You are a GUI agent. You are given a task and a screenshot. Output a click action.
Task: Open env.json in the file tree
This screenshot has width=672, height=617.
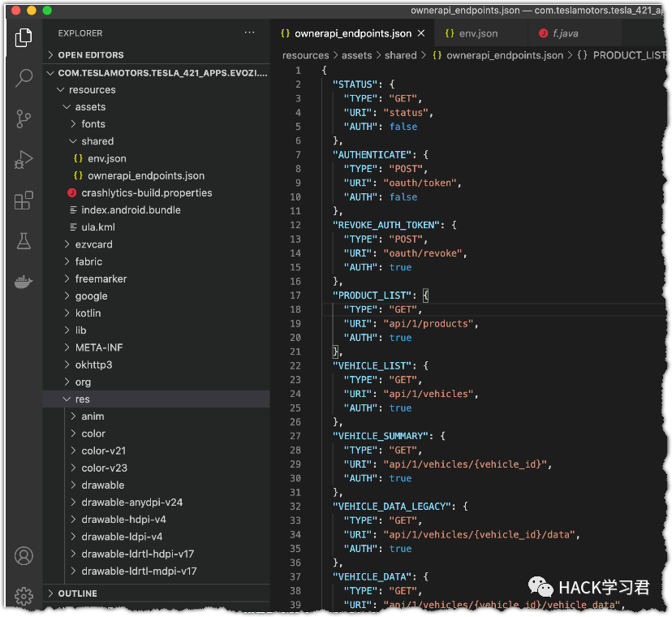(x=156, y=158)
